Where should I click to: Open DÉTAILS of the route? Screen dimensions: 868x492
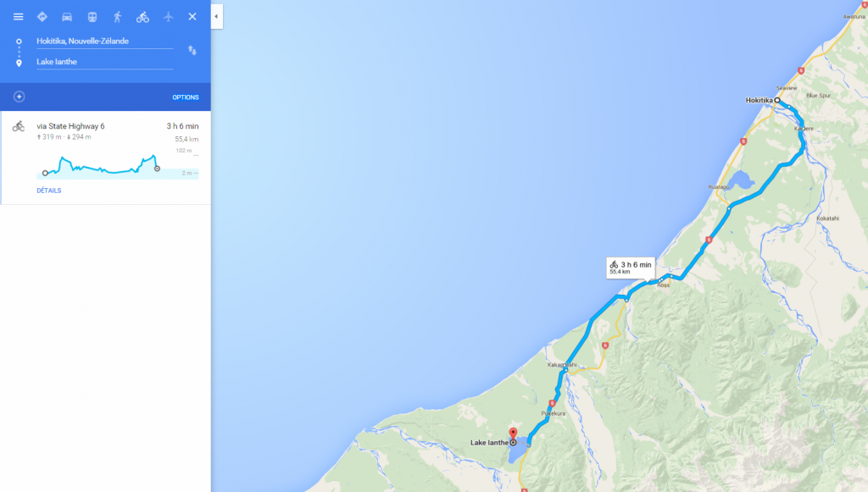48,191
